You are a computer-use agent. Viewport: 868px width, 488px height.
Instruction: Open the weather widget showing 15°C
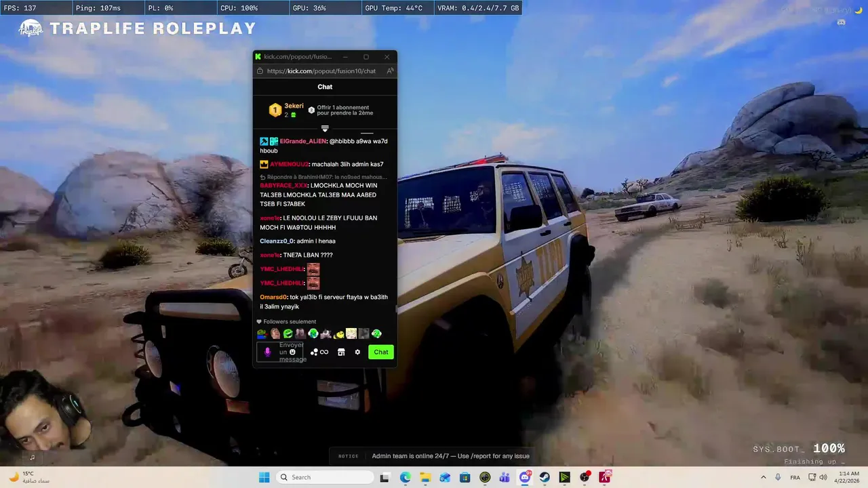[x=28, y=477]
